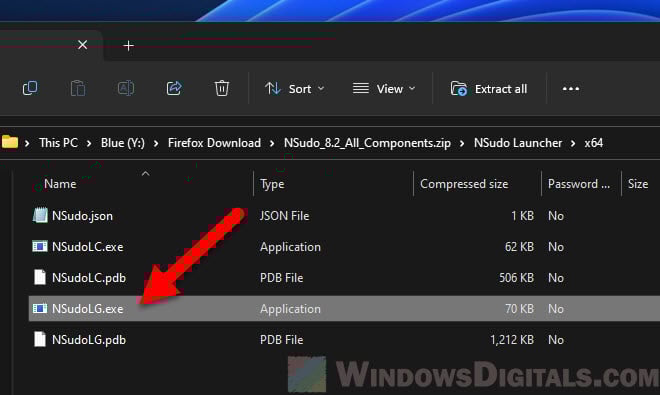Image resolution: width=660 pixels, height=395 pixels.
Task: Select the NSudoLC.pdb file
Action: (x=89, y=278)
